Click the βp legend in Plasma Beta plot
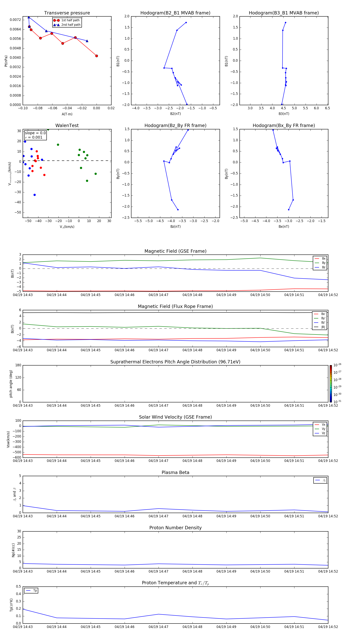351x644 pixels. (x=320, y=480)
